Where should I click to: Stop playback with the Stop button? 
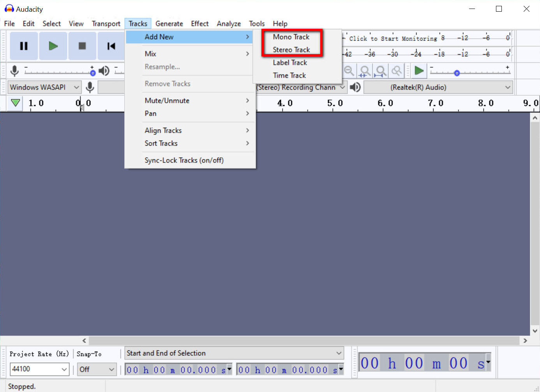pyautogui.click(x=82, y=46)
